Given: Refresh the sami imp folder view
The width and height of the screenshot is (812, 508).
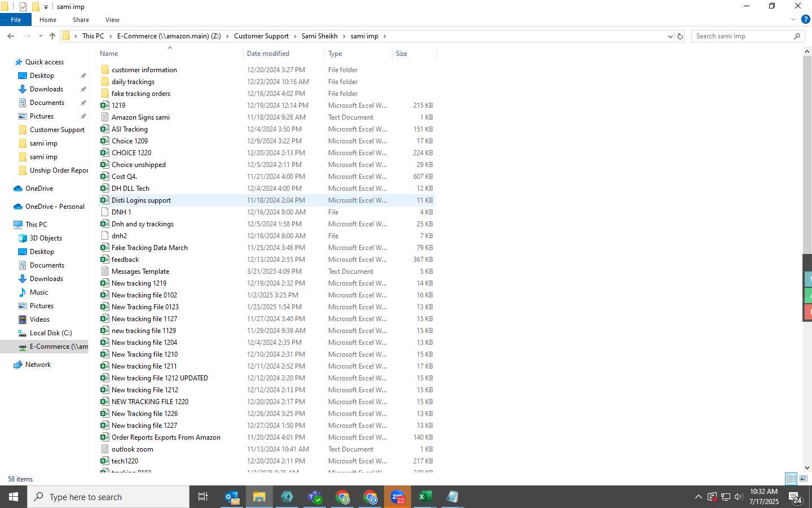Looking at the screenshot, I should tap(680, 36).
